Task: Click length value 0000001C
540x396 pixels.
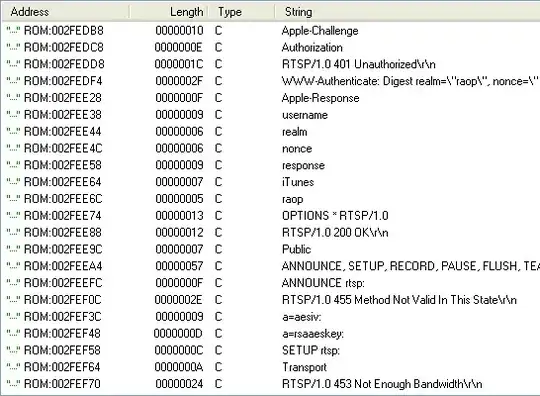Action: [x=179, y=64]
